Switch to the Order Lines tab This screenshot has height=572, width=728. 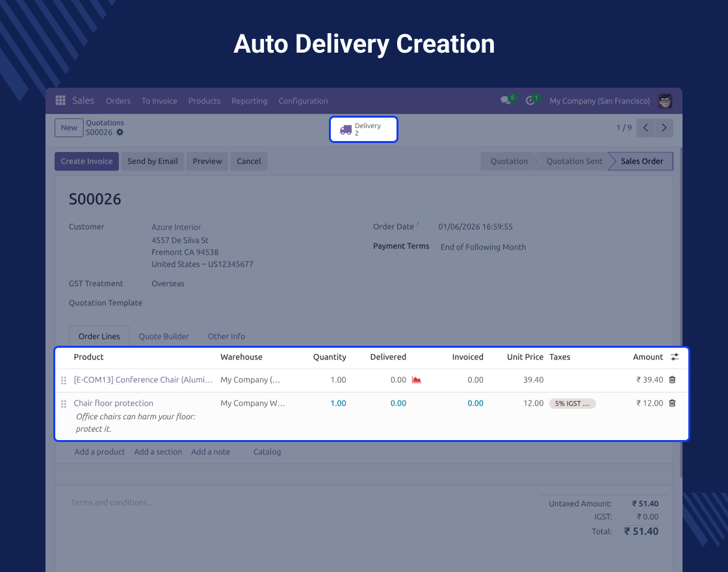tap(99, 336)
